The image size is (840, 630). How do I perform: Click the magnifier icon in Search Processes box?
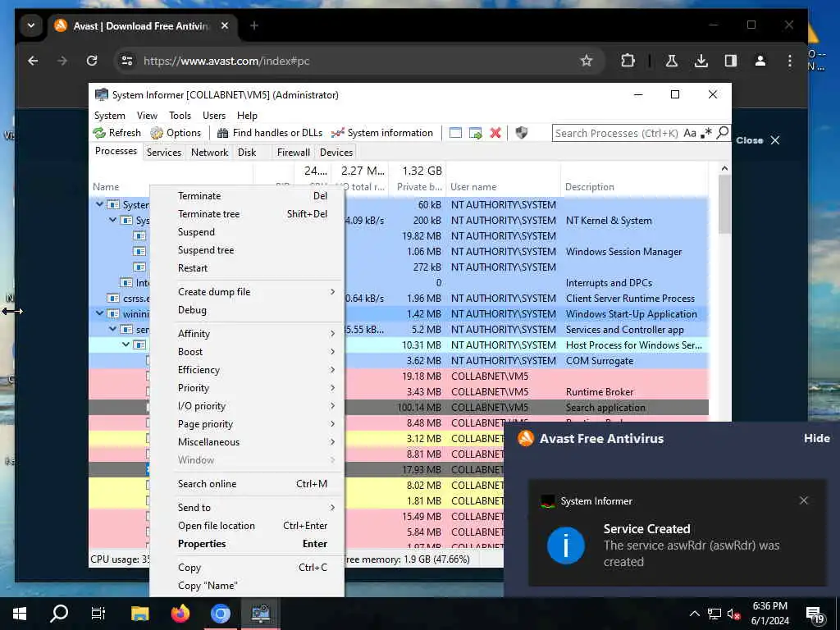click(722, 132)
